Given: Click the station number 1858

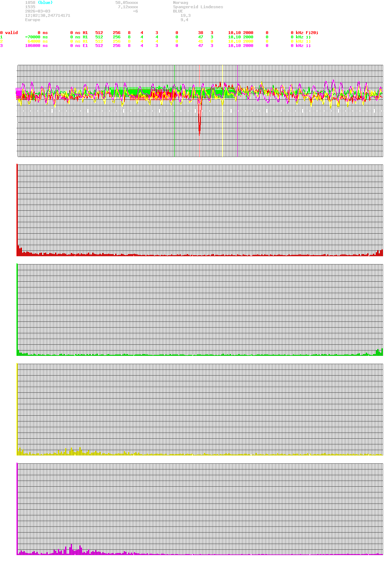Looking at the screenshot, I should pos(30,3).
